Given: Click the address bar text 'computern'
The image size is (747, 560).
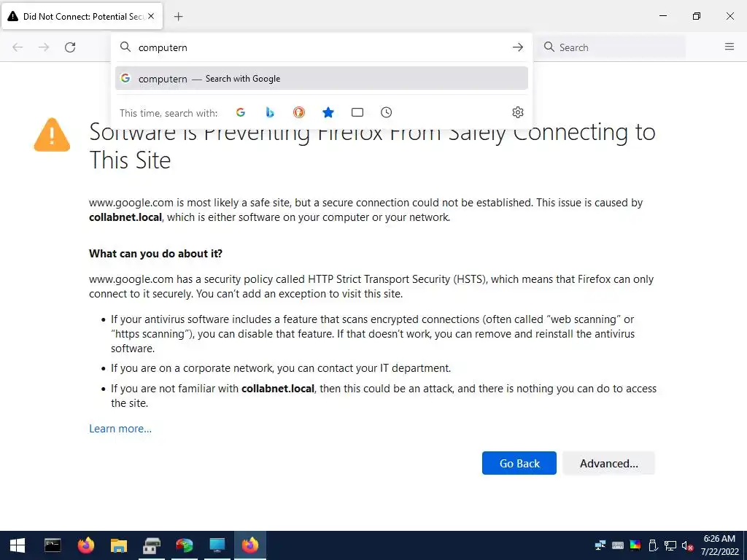Looking at the screenshot, I should pos(163,47).
